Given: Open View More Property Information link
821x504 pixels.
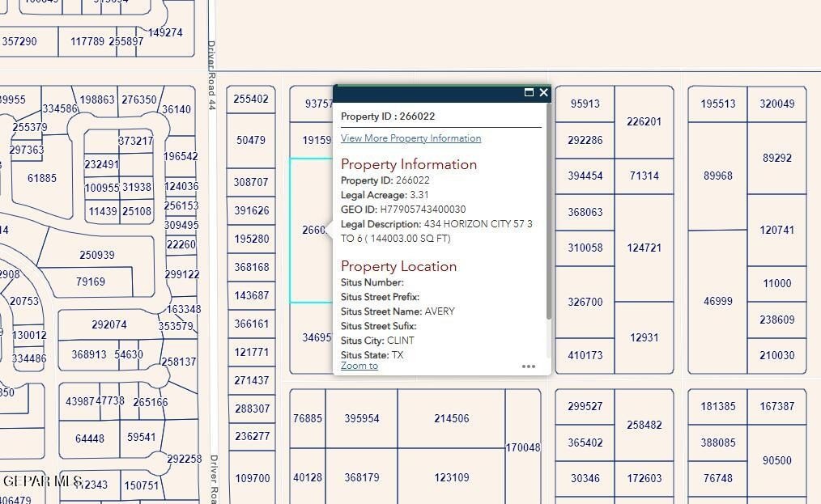Looking at the screenshot, I should (x=410, y=138).
